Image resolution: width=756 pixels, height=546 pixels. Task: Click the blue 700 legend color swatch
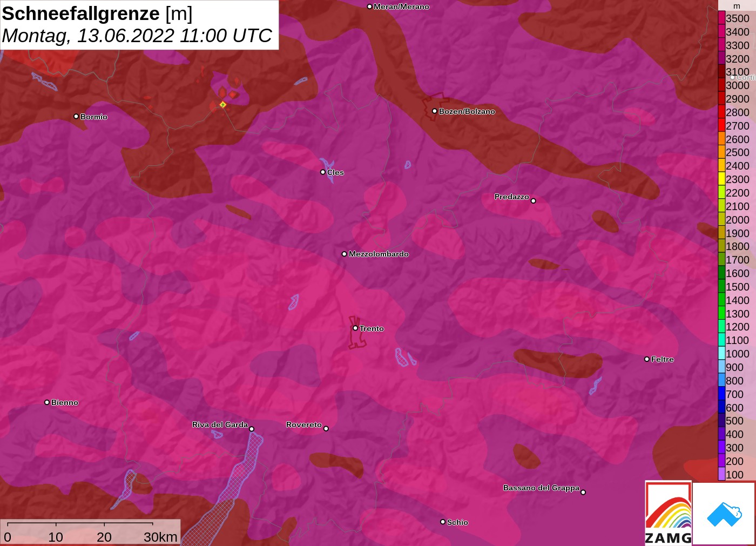pyautogui.click(x=721, y=394)
